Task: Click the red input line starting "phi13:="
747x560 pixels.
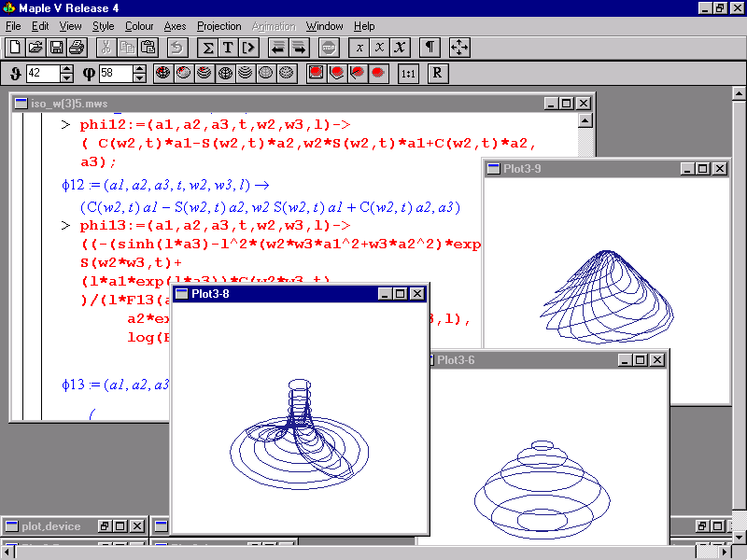Action: click(x=216, y=225)
